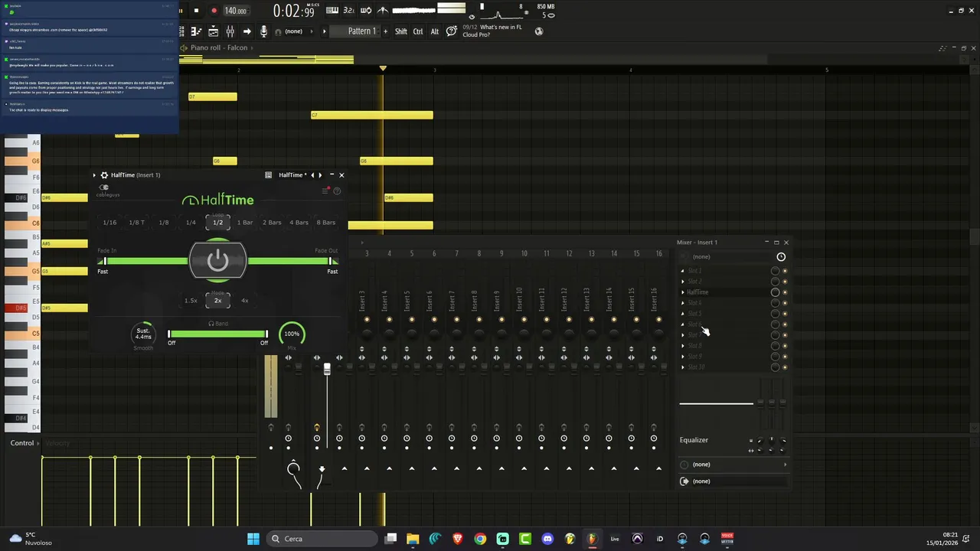Stop playback in the transport bar

click(196, 11)
